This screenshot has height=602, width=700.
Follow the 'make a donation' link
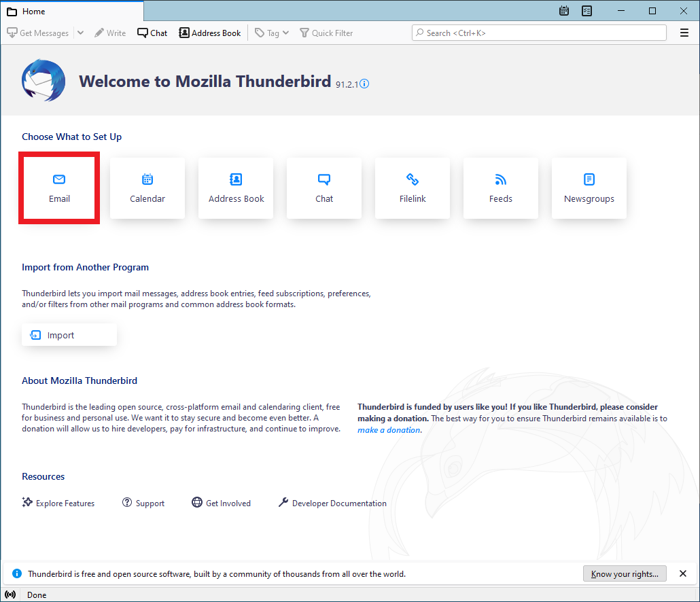coord(389,429)
